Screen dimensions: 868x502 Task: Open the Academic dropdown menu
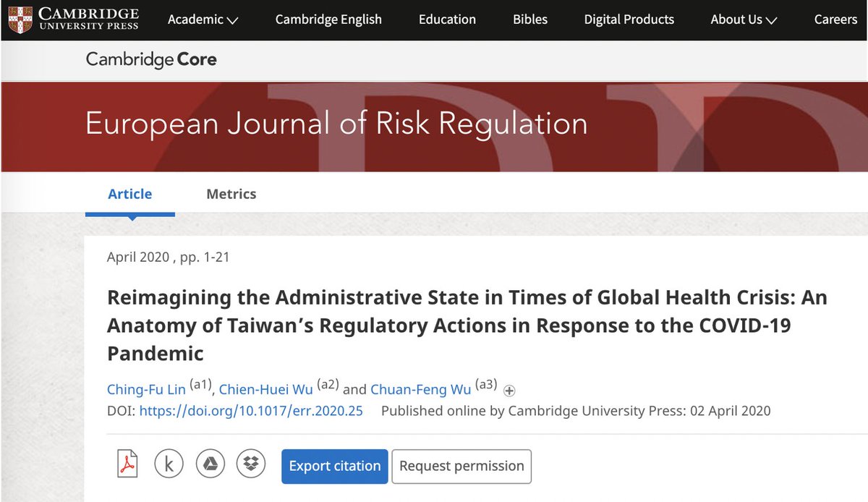click(x=203, y=20)
